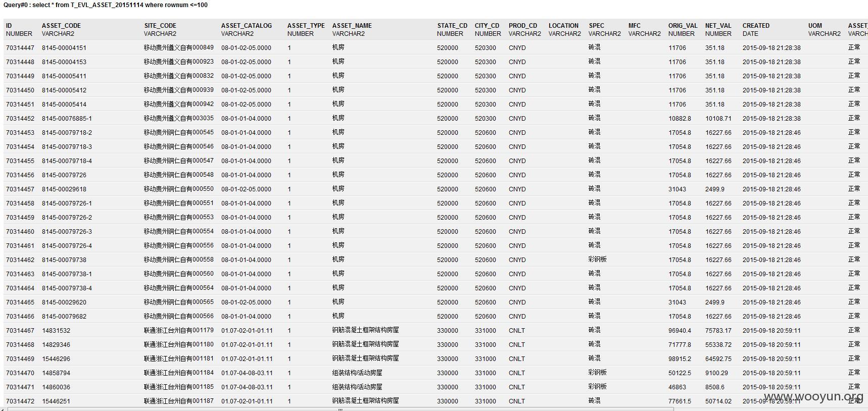Click site code ending 000849

(x=179, y=47)
